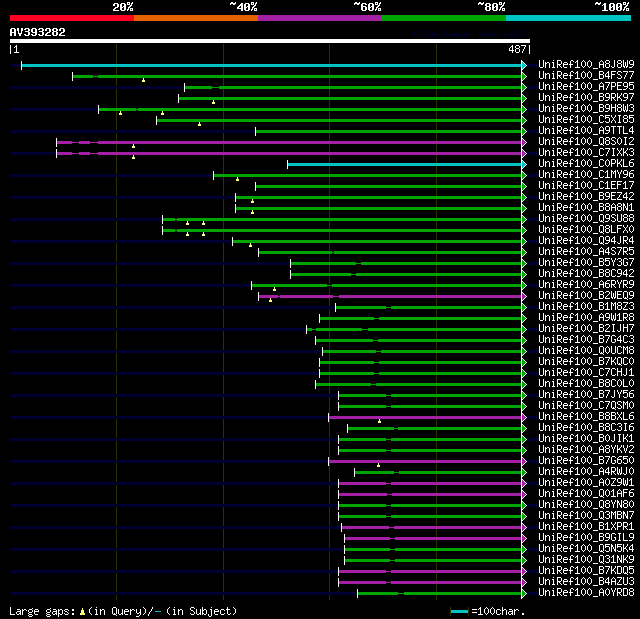Select the UniRef100_Q8YN80 label
The width and height of the screenshot is (640, 619).
pos(586,505)
